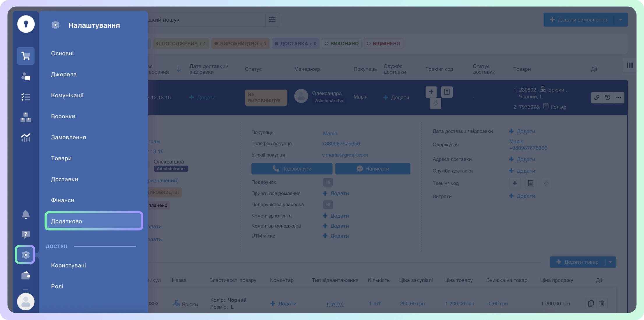
Task: Click the notifications bell icon
Action: 26,214
